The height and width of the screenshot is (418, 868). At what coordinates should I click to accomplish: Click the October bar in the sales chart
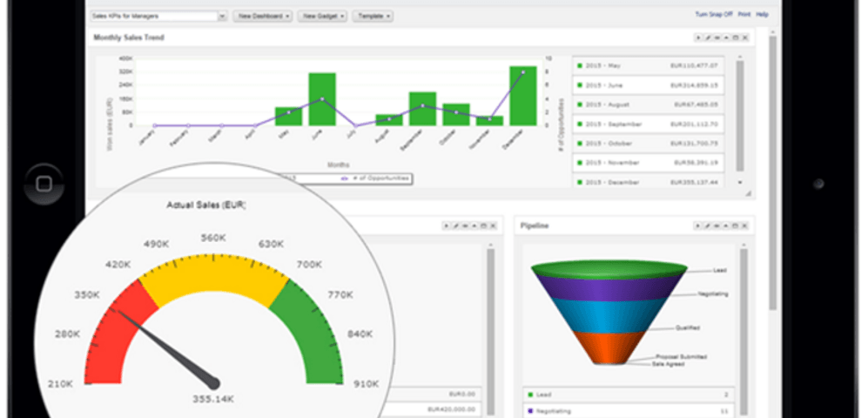pos(456,115)
